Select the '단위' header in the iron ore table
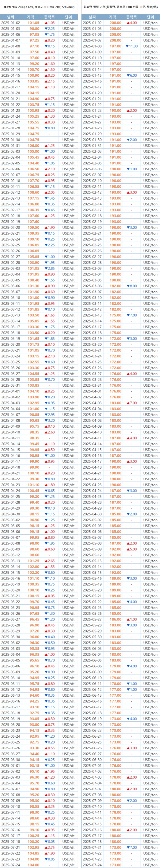This screenshot has height=868, width=160. [x=69, y=17]
